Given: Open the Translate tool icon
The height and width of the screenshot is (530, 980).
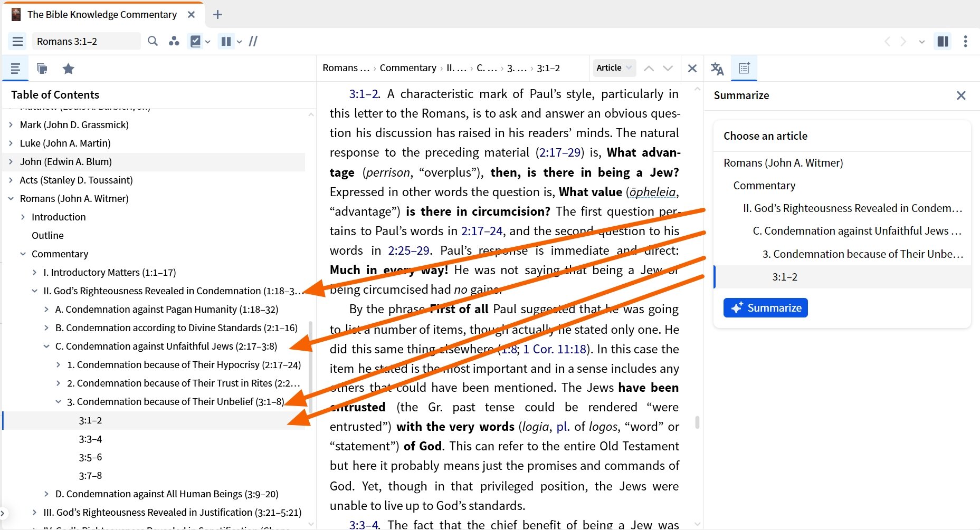Looking at the screenshot, I should coord(717,69).
